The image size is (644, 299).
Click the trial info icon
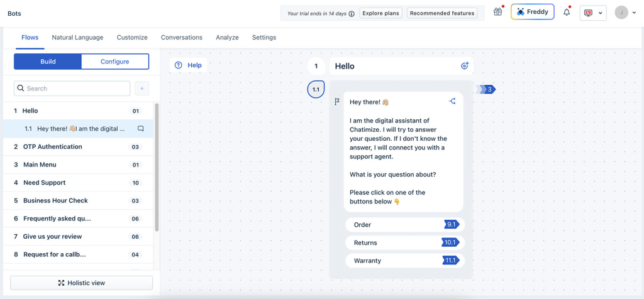(352, 13)
